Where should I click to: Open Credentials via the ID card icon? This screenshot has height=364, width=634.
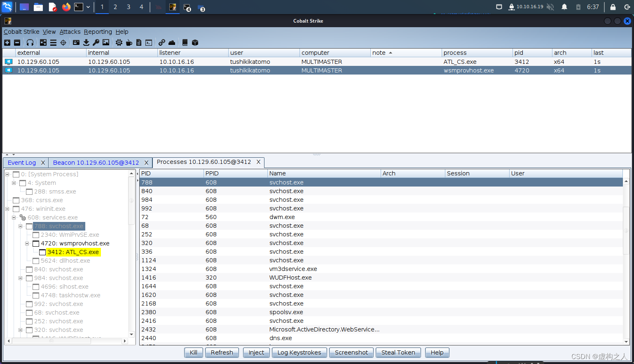tap(76, 42)
